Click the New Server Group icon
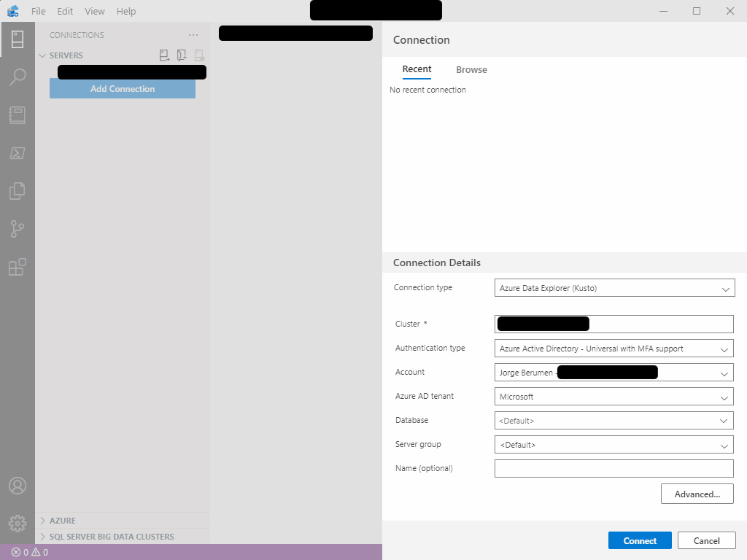This screenshot has width=747, height=560. [182, 55]
